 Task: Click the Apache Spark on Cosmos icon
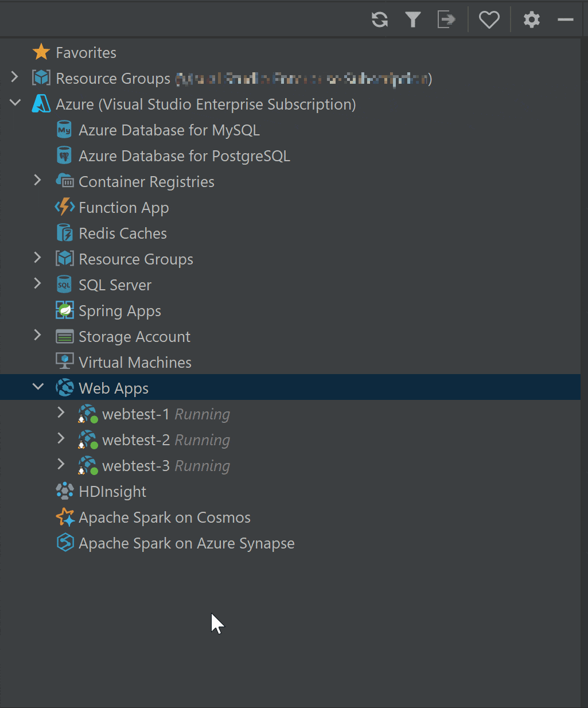(x=65, y=517)
